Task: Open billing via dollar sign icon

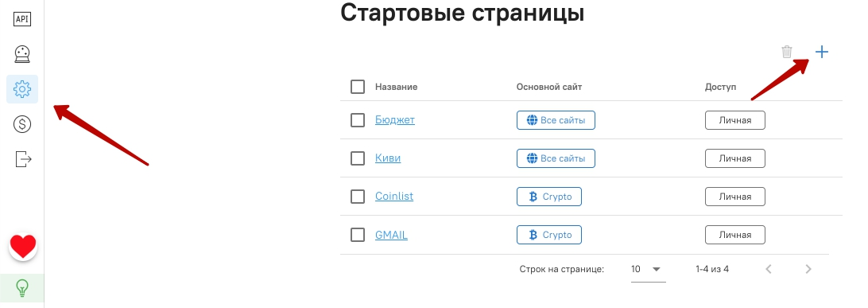Action: [22, 124]
